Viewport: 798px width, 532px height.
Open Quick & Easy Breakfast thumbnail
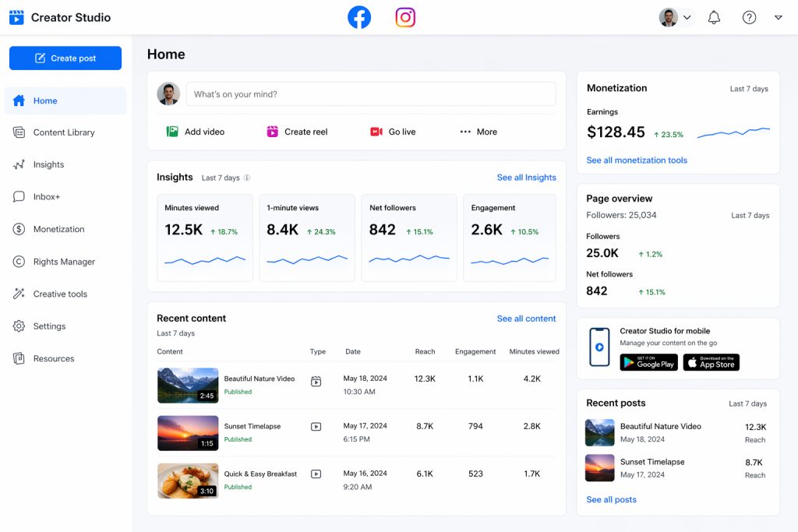(188, 481)
